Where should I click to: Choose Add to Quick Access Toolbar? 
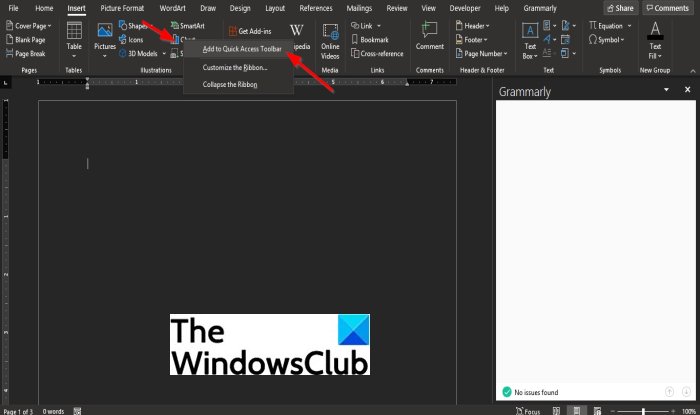pyautogui.click(x=242, y=49)
